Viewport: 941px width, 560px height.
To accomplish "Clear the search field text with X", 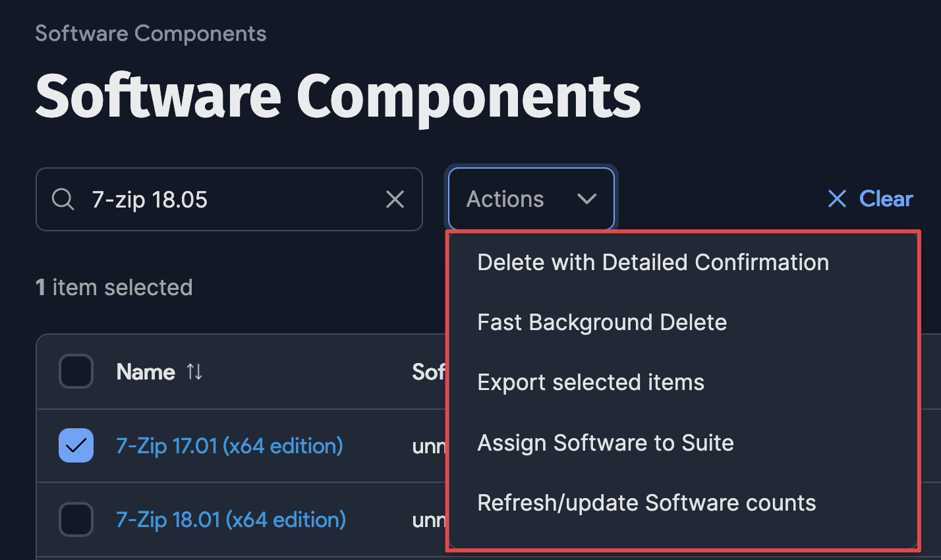I will coord(395,199).
